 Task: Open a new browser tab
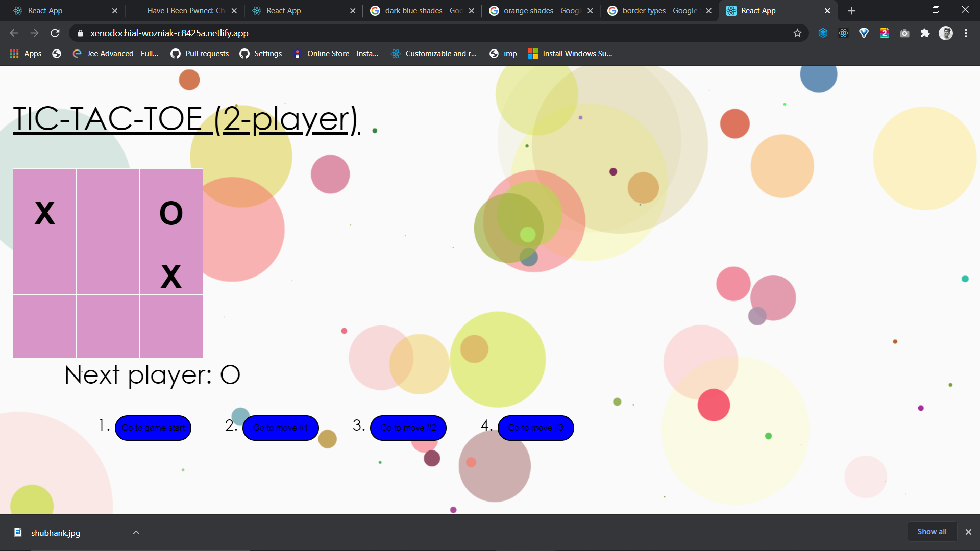tap(851, 11)
